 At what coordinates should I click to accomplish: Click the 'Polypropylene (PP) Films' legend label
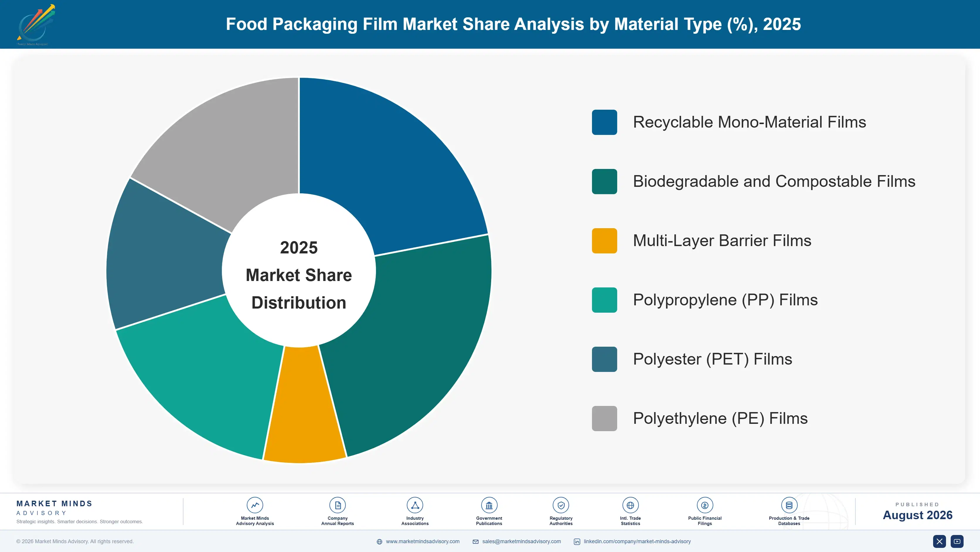(x=725, y=300)
